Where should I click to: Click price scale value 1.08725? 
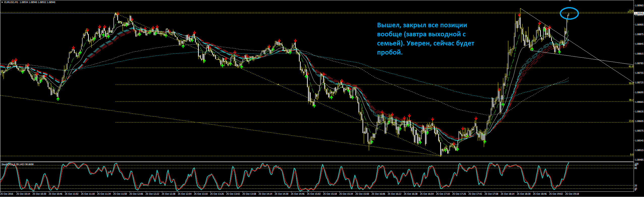(639, 83)
